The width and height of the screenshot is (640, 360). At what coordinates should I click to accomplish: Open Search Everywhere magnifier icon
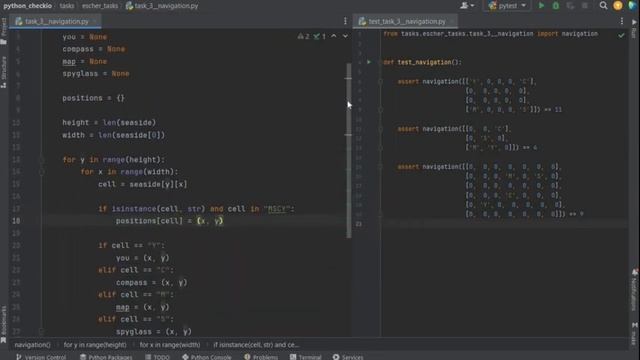pos(603,6)
